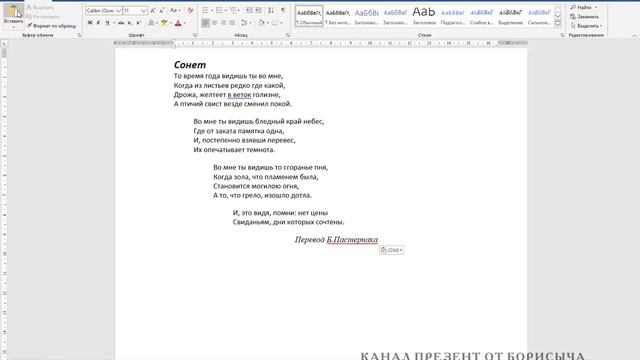Image resolution: width=640 pixels, height=360 pixels.
Task: Decrease paragraph indent
Action: pyautogui.click(x=249, y=10)
